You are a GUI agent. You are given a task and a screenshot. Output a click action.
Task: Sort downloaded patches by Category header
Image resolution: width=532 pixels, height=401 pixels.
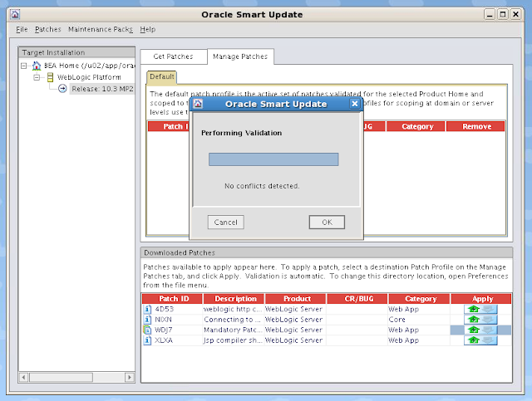click(x=419, y=299)
